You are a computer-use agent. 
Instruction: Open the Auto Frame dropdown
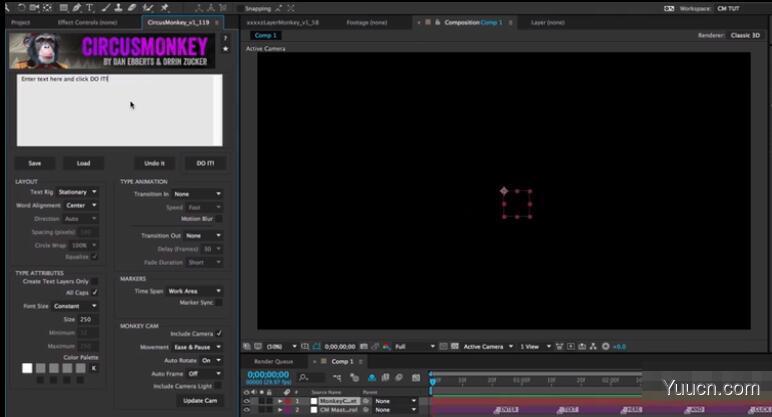coord(204,374)
